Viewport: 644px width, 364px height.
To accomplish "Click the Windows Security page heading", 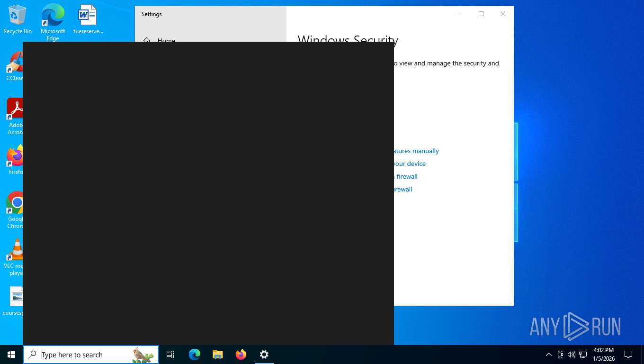I will coord(348,39).
